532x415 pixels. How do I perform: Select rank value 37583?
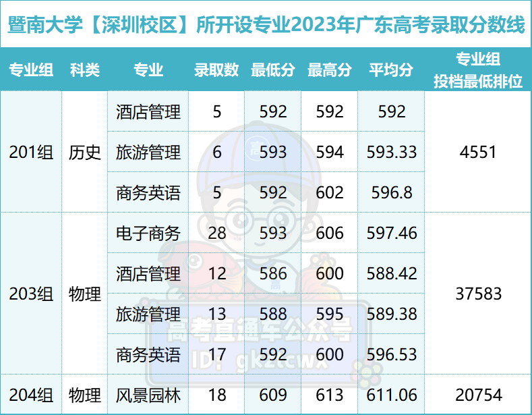click(x=478, y=294)
